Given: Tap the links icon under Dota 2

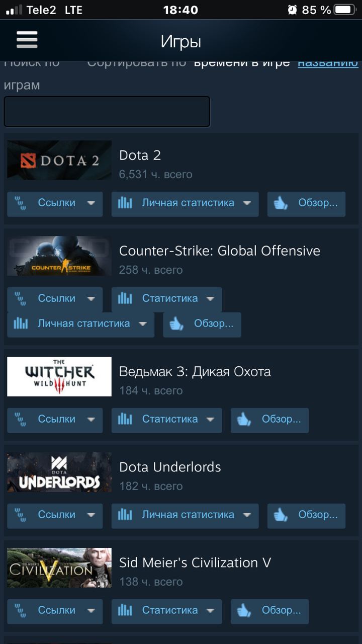Looking at the screenshot, I should coord(20,203).
